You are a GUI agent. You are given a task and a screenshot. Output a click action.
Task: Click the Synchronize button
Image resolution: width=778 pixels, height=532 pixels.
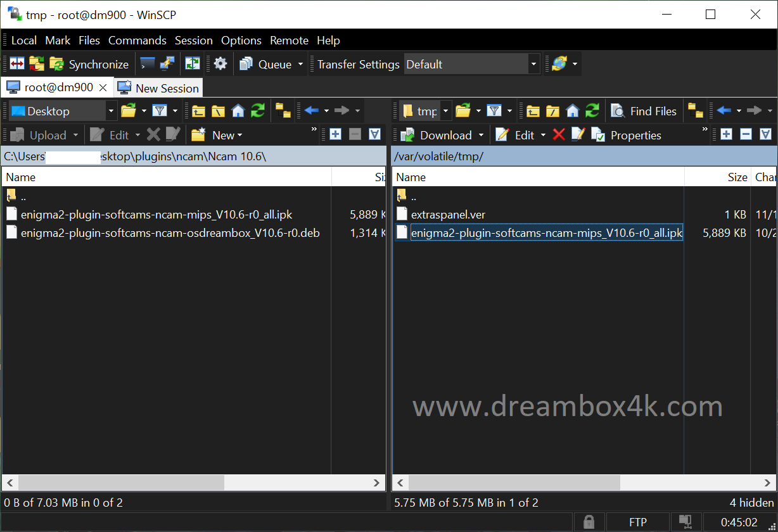pos(89,64)
